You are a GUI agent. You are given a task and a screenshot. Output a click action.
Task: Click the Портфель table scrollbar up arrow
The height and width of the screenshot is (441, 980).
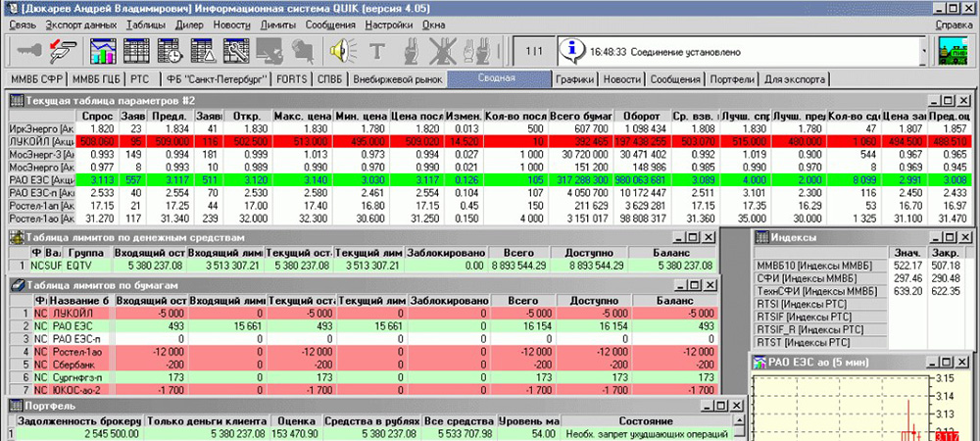(739, 421)
